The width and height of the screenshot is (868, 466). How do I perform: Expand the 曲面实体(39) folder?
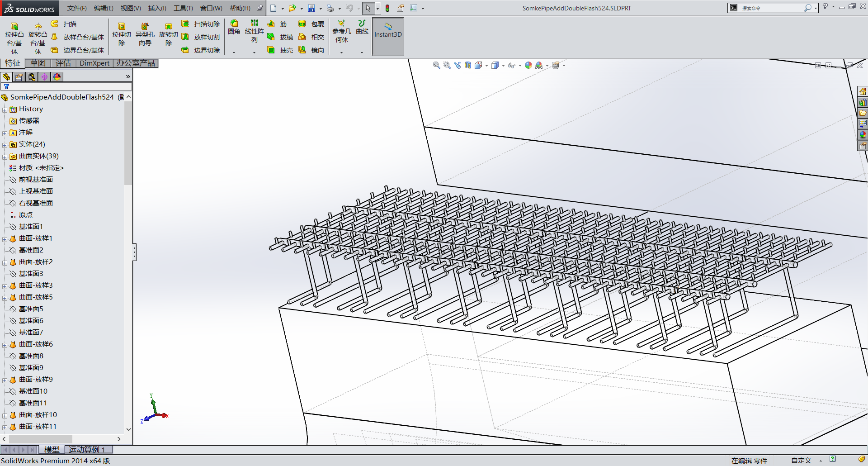coord(5,157)
